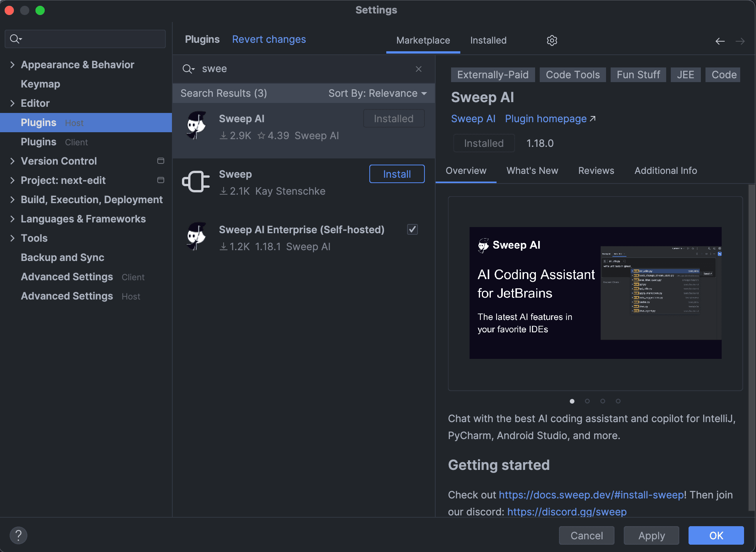
Task: Select the first screenshot carousel dot
Action: (572, 401)
